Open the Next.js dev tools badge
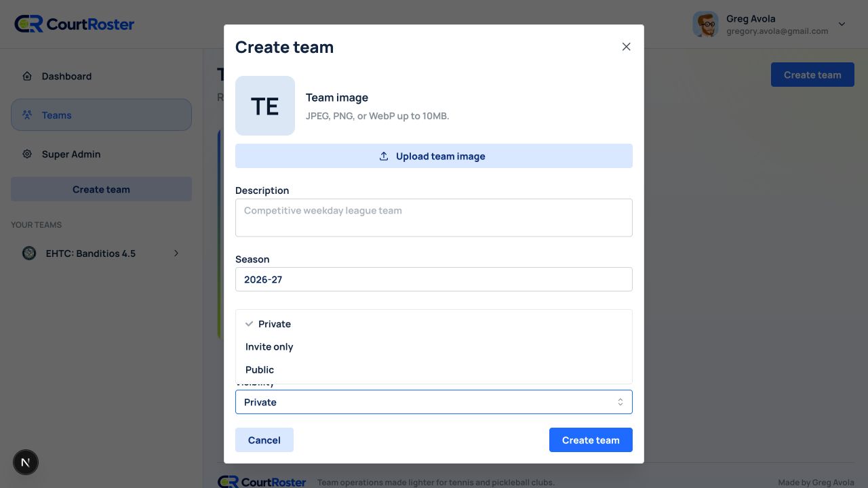 click(x=26, y=463)
